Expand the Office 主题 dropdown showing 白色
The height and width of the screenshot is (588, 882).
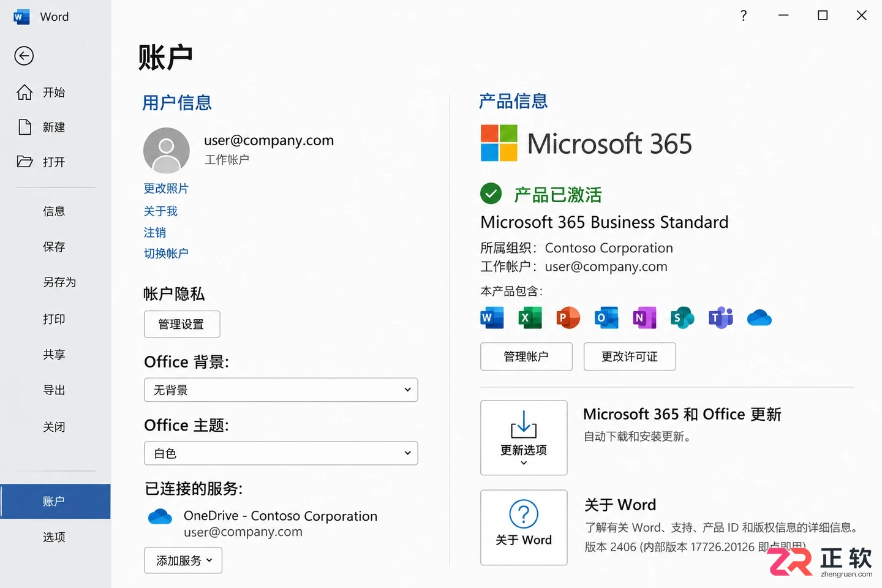(x=281, y=453)
